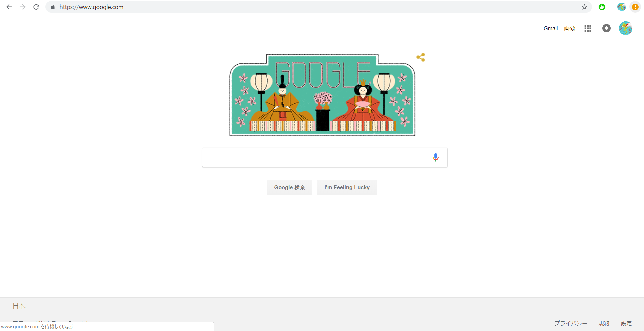Viewport: 644px width, 331px height.
Task: Open the Gmail link
Action: pos(551,28)
